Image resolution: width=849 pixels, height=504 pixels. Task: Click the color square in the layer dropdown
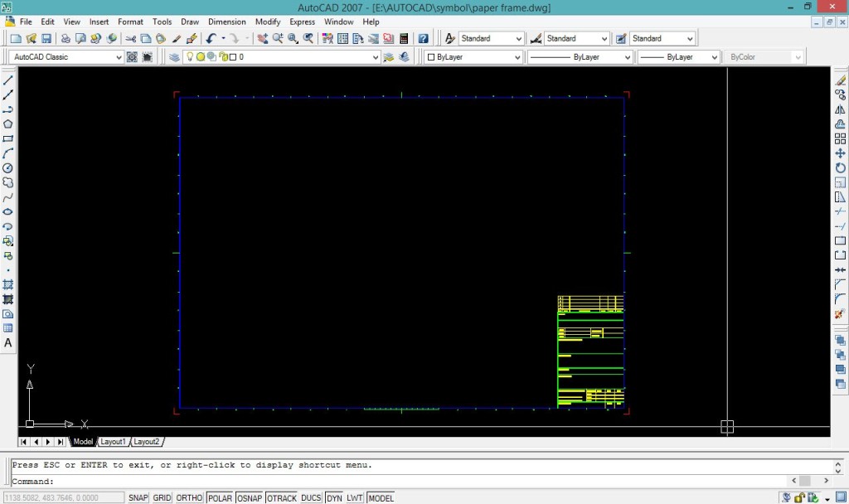234,56
